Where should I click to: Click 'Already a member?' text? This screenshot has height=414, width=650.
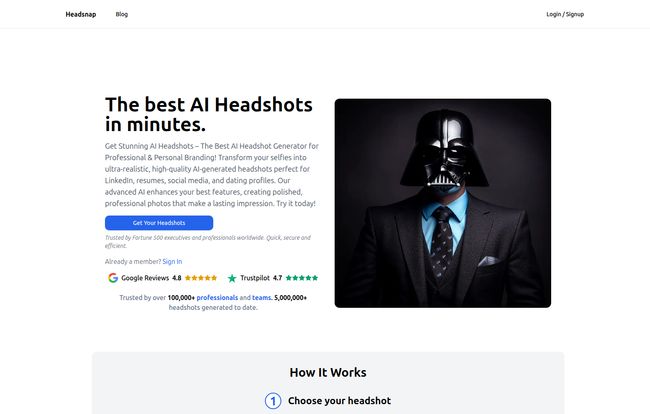click(x=133, y=261)
